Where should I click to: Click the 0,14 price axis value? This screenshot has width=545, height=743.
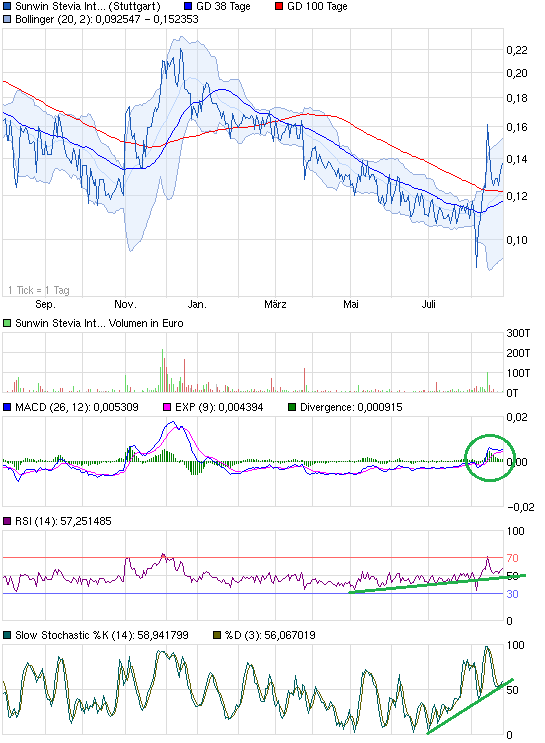tap(517, 159)
